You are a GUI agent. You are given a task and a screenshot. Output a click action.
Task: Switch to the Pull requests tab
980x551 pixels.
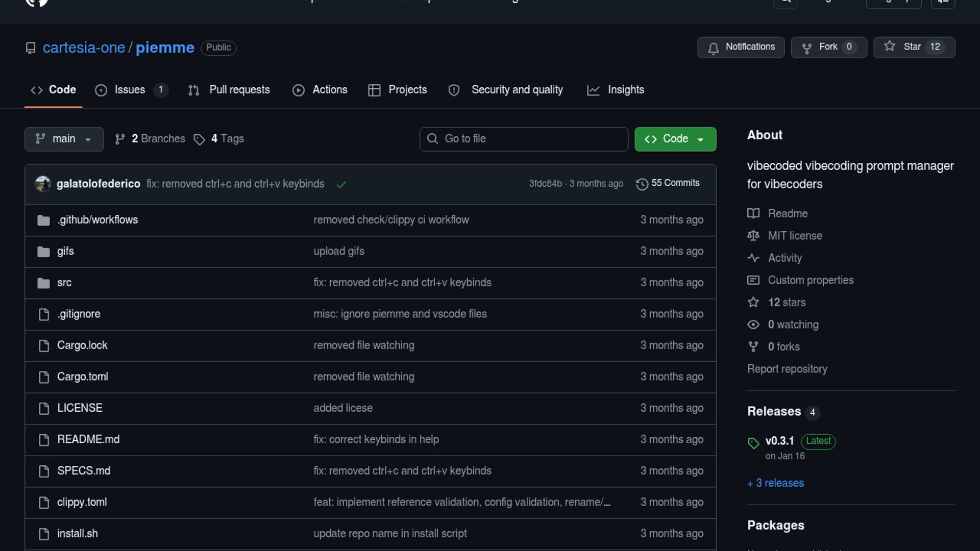click(239, 90)
